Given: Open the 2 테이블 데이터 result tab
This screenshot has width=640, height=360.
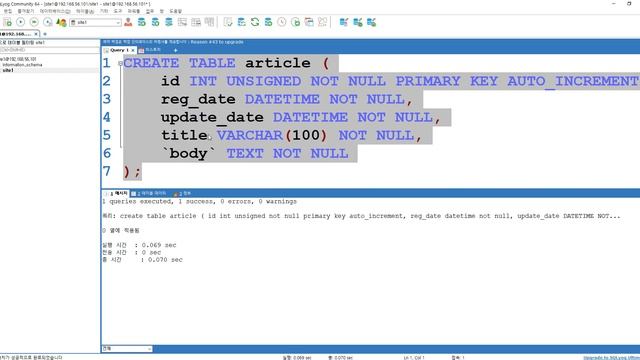Looking at the screenshot, I should pos(149,193).
